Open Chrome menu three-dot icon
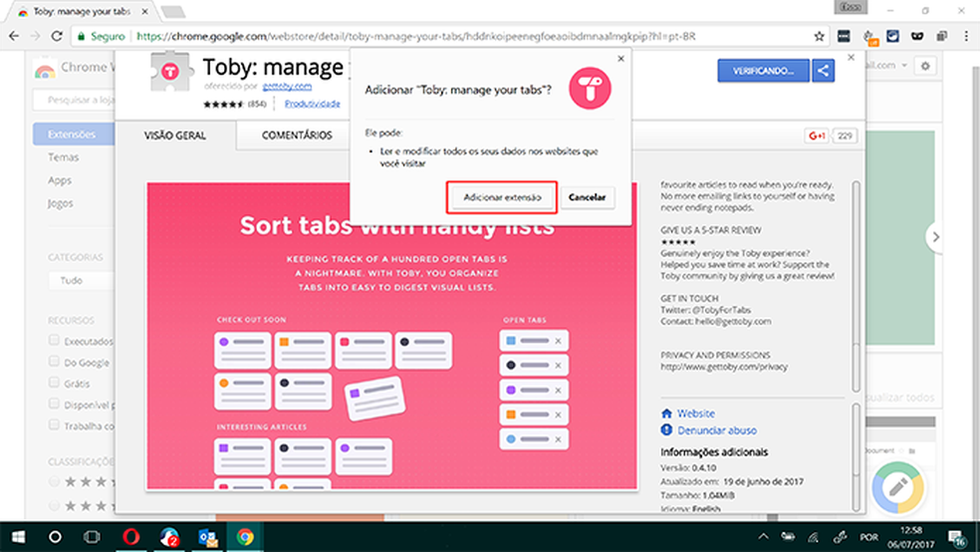This screenshot has width=980, height=552. [x=966, y=36]
